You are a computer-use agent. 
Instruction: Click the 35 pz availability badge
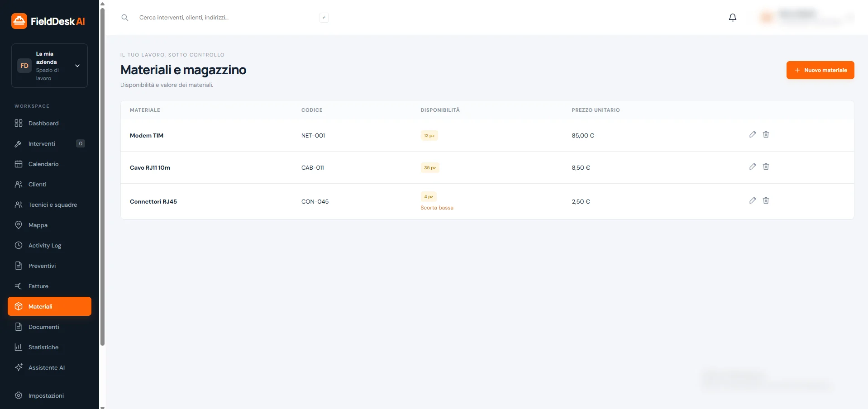pyautogui.click(x=430, y=168)
